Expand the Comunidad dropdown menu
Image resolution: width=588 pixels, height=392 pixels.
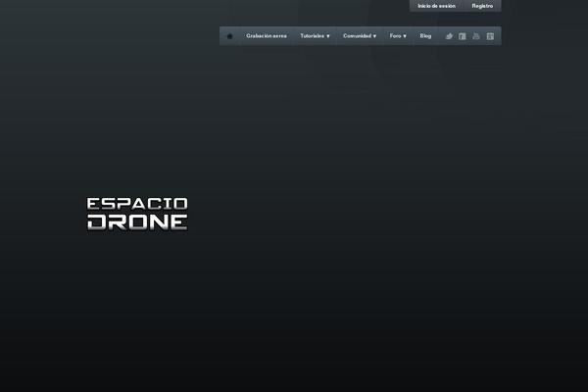[x=360, y=36]
